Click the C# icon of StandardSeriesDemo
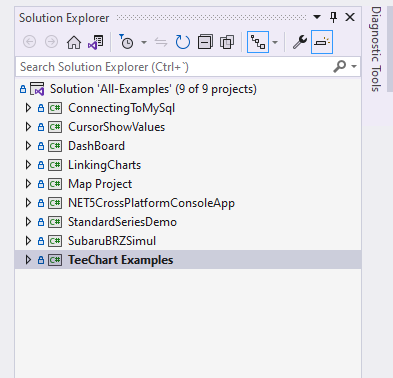This screenshot has height=378, width=393. 55,222
